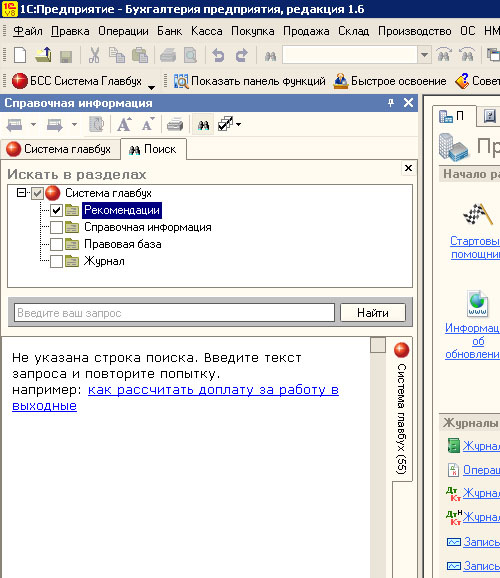Check the Справочная информация section checkbox
500x578 pixels.
[x=56, y=227]
